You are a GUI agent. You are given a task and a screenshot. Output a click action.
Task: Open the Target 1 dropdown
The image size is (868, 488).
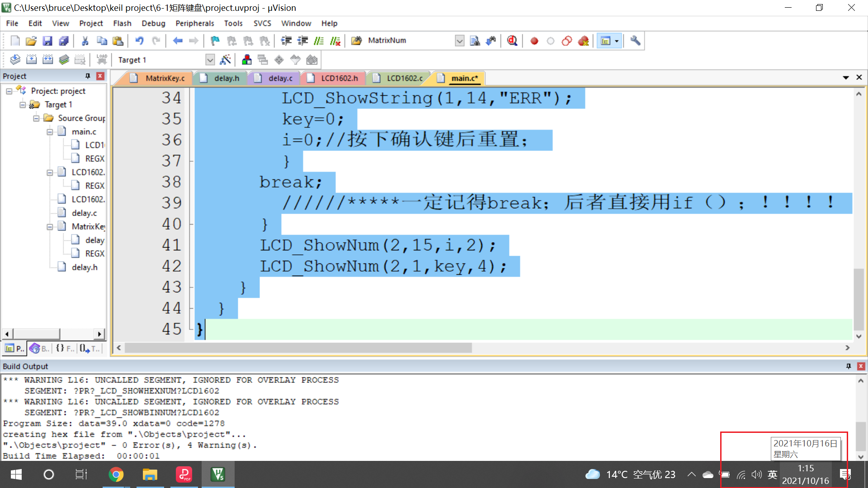(210, 60)
